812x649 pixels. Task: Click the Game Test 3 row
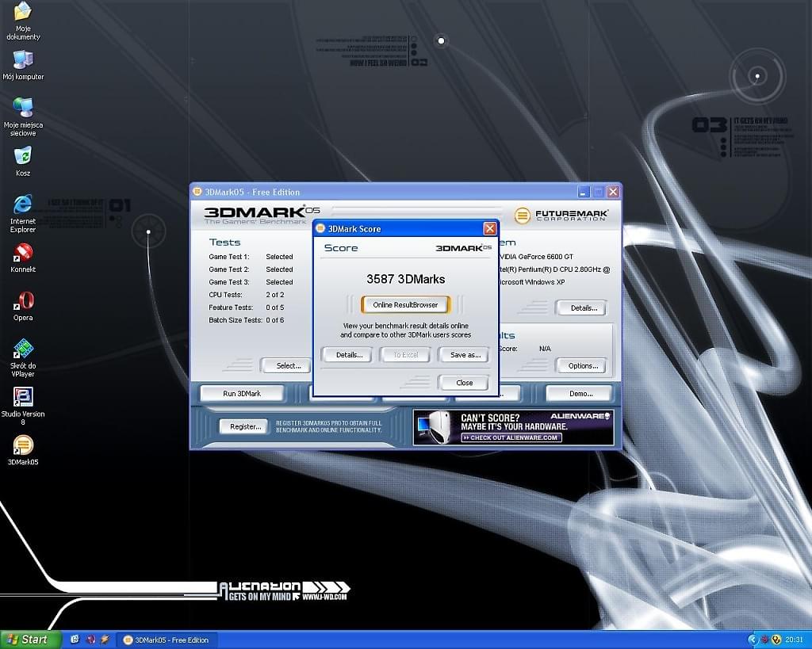pyautogui.click(x=251, y=282)
